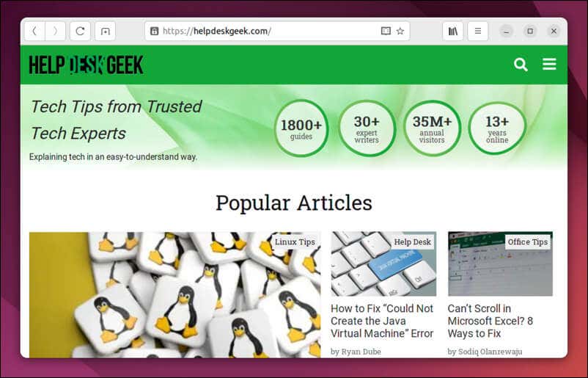Open the bookmarks library icon
This screenshot has height=378, width=588.
[x=452, y=31]
